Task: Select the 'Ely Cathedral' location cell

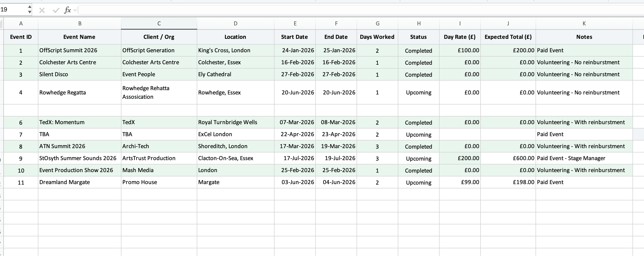Action: (235, 75)
